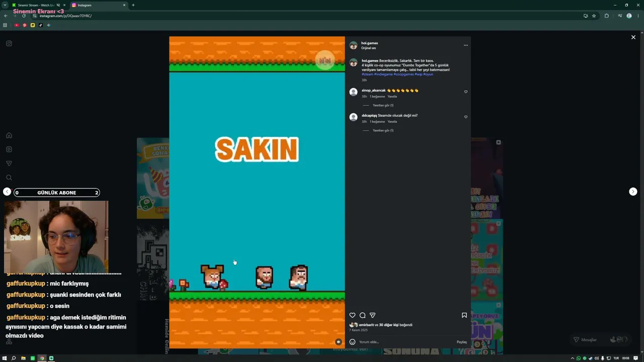Open Instagram search magnifier in sidebar
644x362 pixels.
(9, 177)
